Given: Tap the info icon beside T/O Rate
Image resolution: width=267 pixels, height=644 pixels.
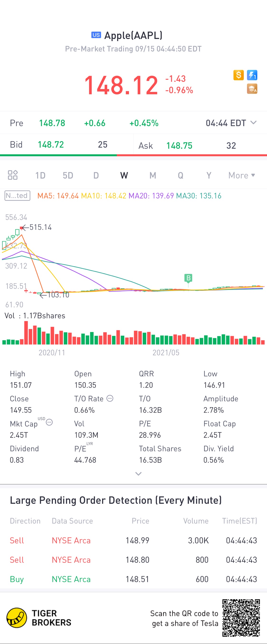Looking at the screenshot, I should (x=110, y=398).
